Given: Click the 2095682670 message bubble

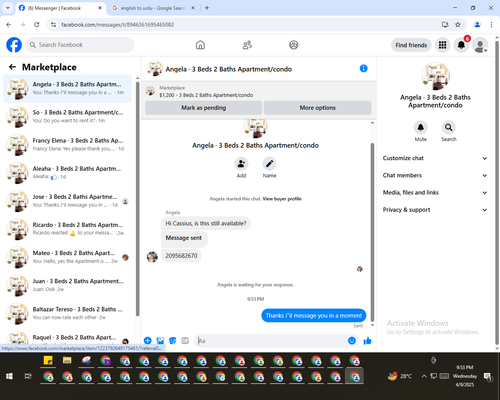Looking at the screenshot, I should [x=181, y=256].
